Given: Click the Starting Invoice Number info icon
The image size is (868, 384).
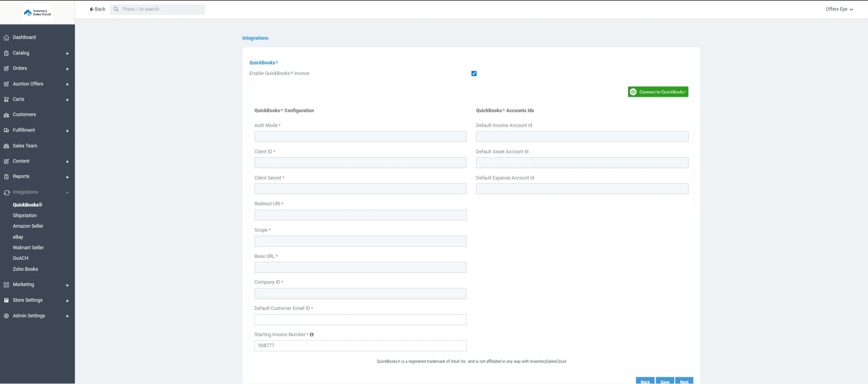Looking at the screenshot, I should (312, 335).
